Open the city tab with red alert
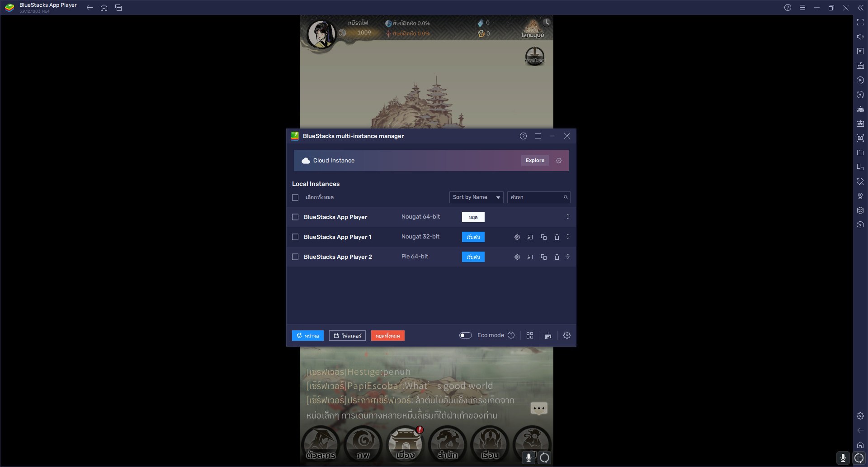The image size is (868, 467). click(x=406, y=443)
